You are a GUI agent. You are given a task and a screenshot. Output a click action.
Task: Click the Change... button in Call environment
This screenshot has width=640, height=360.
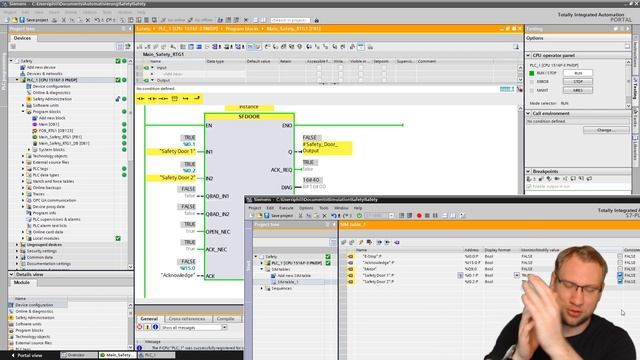pyautogui.click(x=606, y=130)
